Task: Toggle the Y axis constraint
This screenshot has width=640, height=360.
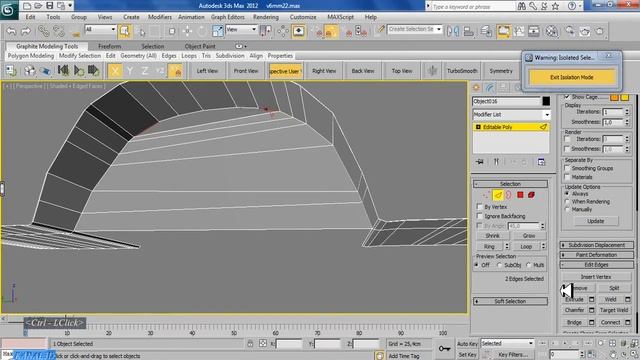Action: coord(130,71)
